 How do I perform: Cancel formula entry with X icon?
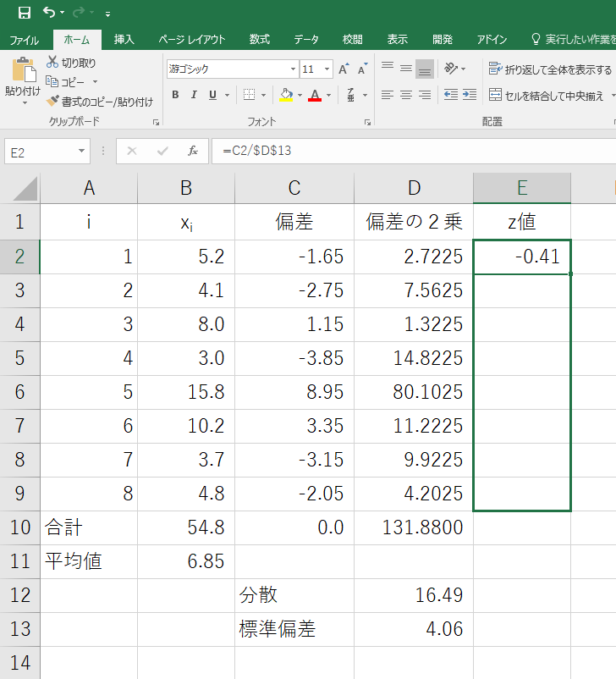(x=132, y=152)
